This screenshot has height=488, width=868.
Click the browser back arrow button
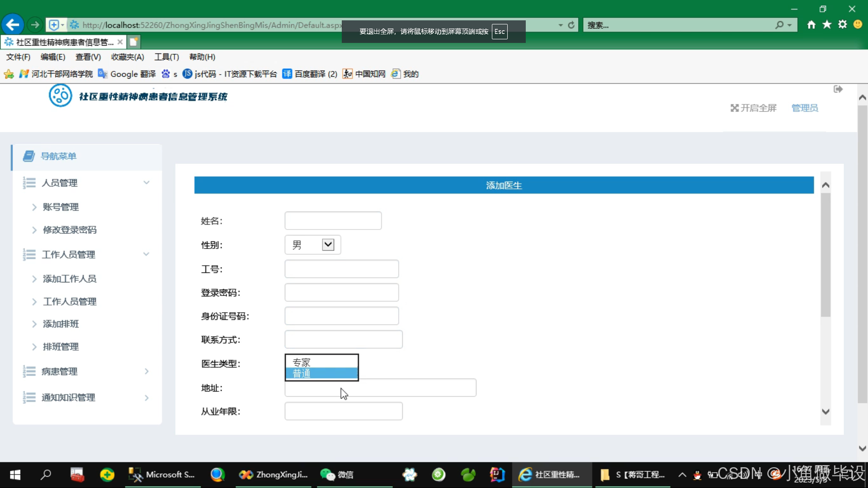pos(13,25)
